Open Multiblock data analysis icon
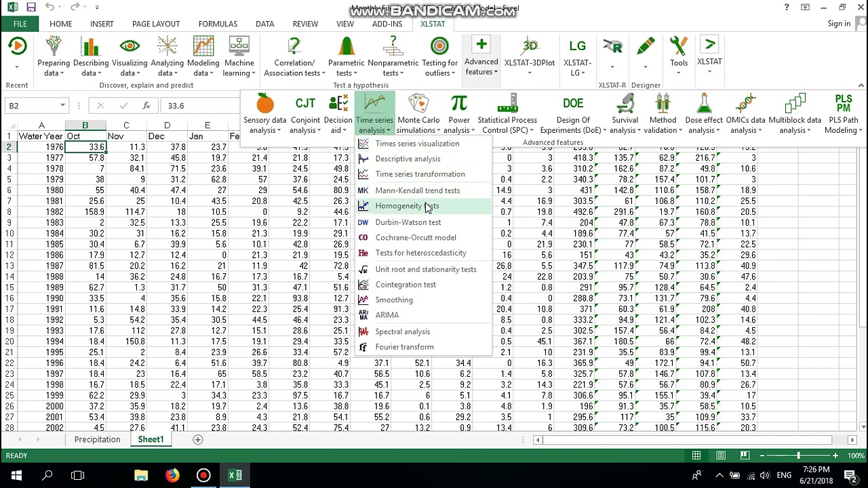The height and width of the screenshot is (488, 868). (x=795, y=104)
